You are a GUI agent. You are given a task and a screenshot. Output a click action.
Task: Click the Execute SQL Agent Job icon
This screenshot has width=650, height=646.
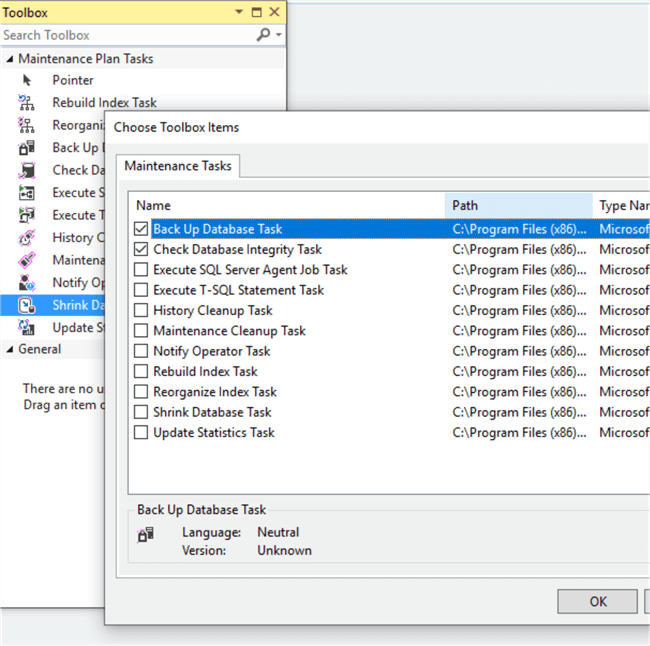27,193
